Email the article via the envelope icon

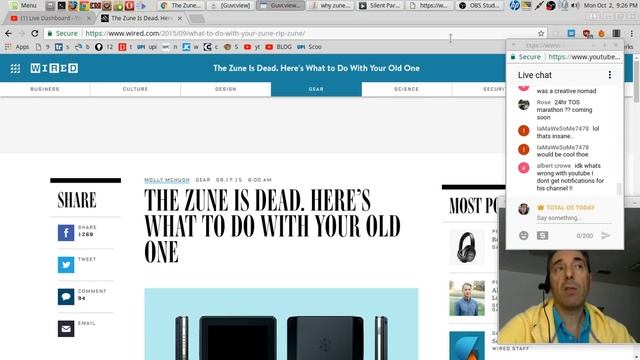[66, 329]
